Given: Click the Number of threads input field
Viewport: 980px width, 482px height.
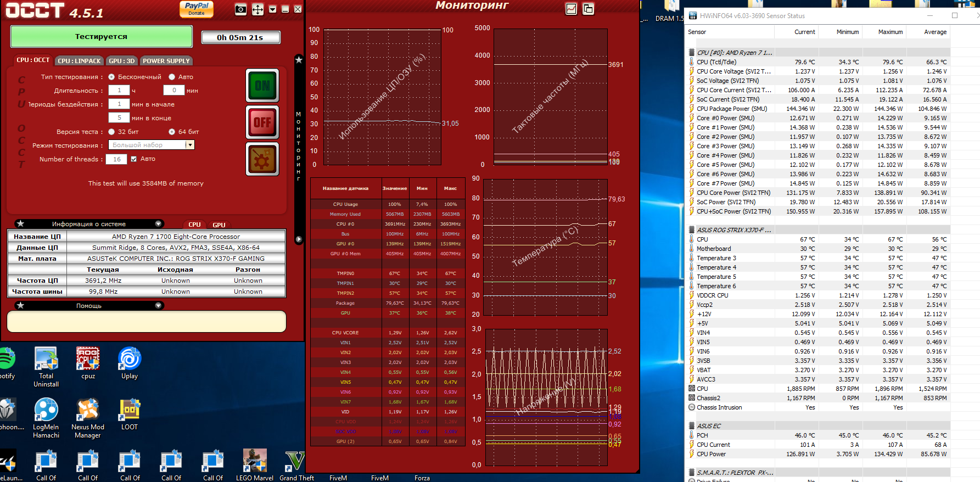Looking at the screenshot, I should pyautogui.click(x=117, y=159).
